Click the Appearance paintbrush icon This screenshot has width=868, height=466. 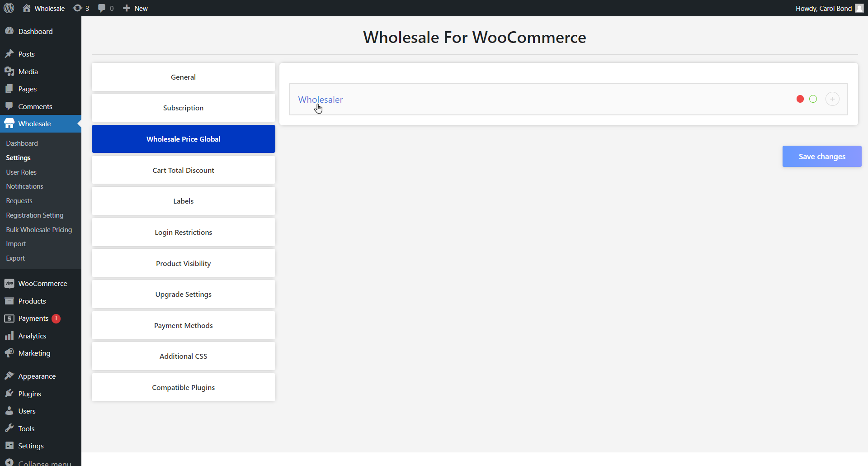[x=9, y=376]
